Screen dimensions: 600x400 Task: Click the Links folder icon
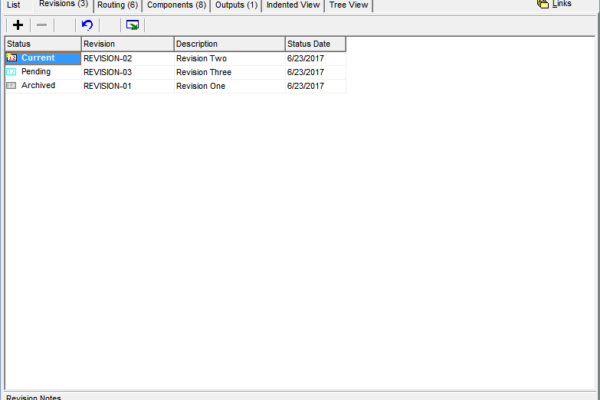tap(543, 4)
